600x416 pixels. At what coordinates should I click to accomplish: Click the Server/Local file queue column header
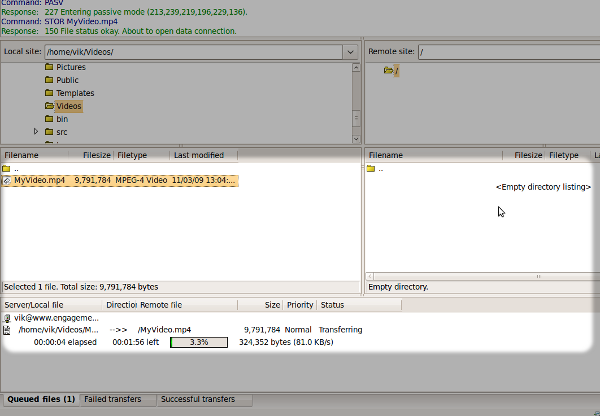click(52, 305)
